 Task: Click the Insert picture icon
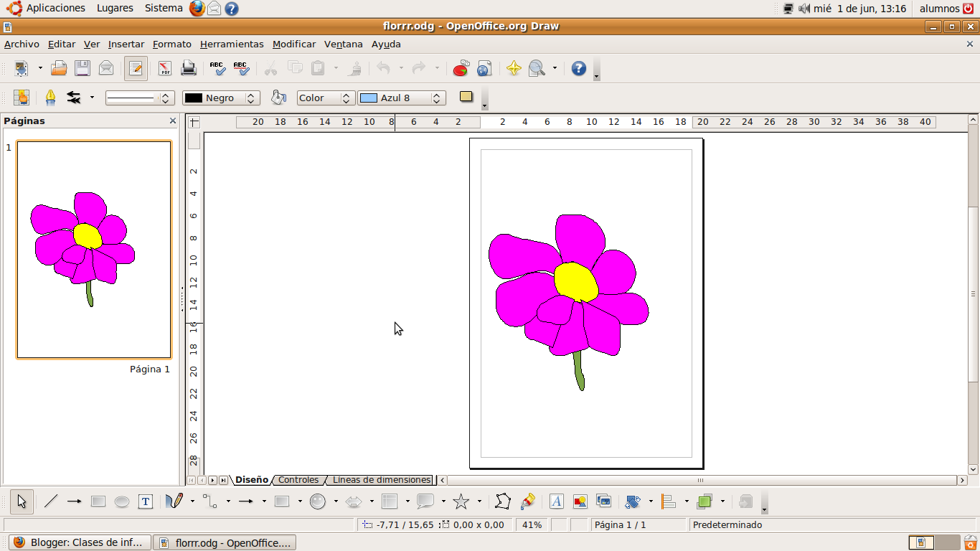pyautogui.click(x=580, y=501)
